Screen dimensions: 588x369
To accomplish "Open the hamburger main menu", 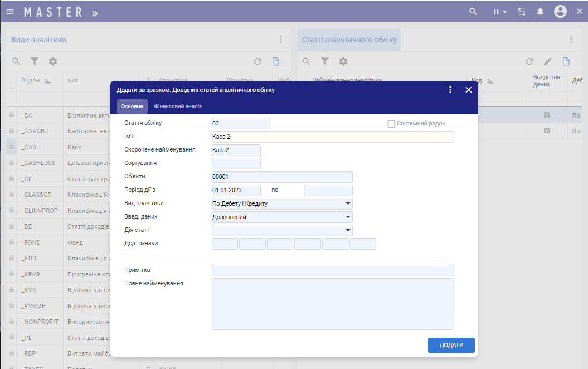I will (10, 12).
